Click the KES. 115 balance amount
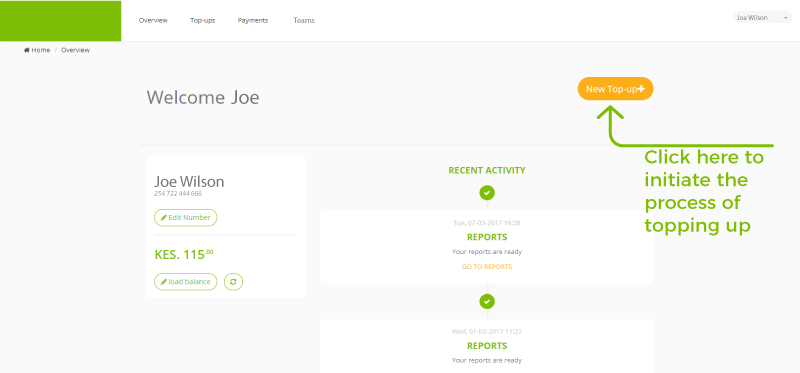The image size is (800, 373). (184, 254)
